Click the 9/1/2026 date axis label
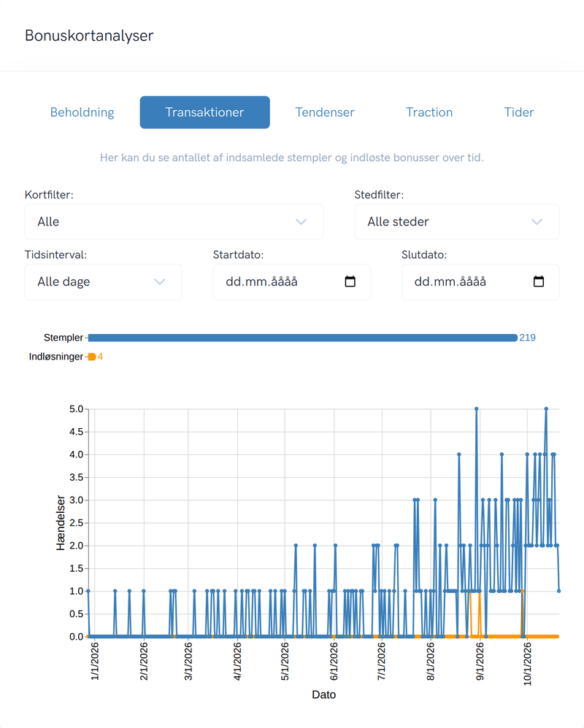This screenshot has height=728, width=584. point(480,662)
